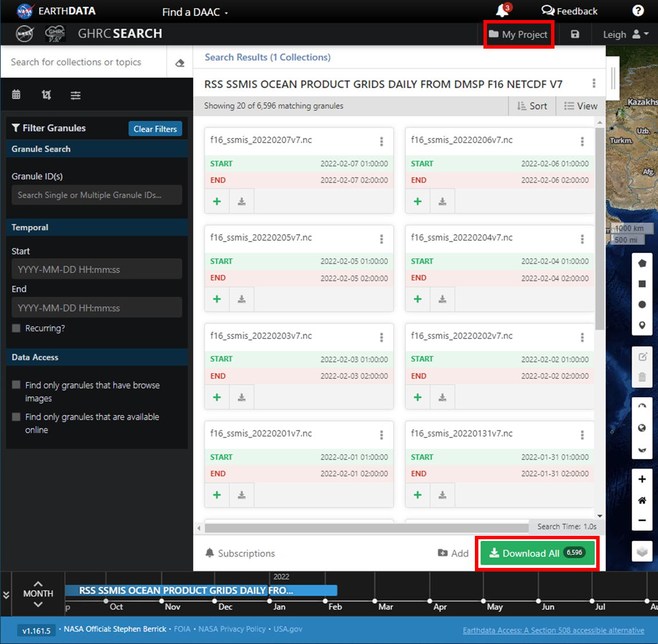Open the notifications bell icon
This screenshot has height=644, width=658.
(502, 11)
